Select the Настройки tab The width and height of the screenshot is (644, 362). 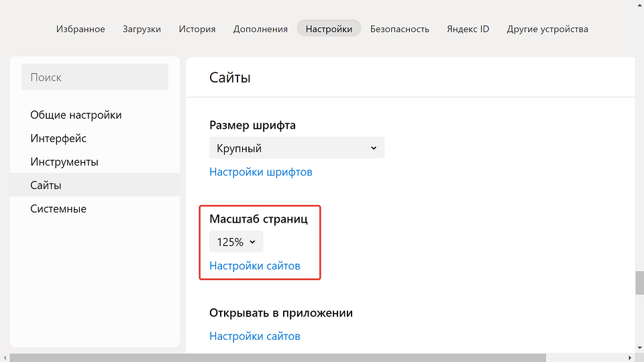[329, 29]
